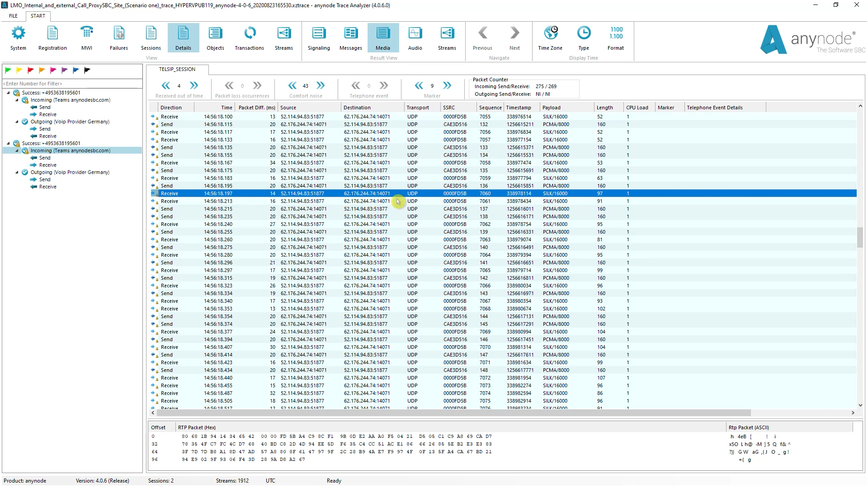Sort by Direction column header
Image resolution: width=868 pixels, height=488 pixels.
coord(176,108)
